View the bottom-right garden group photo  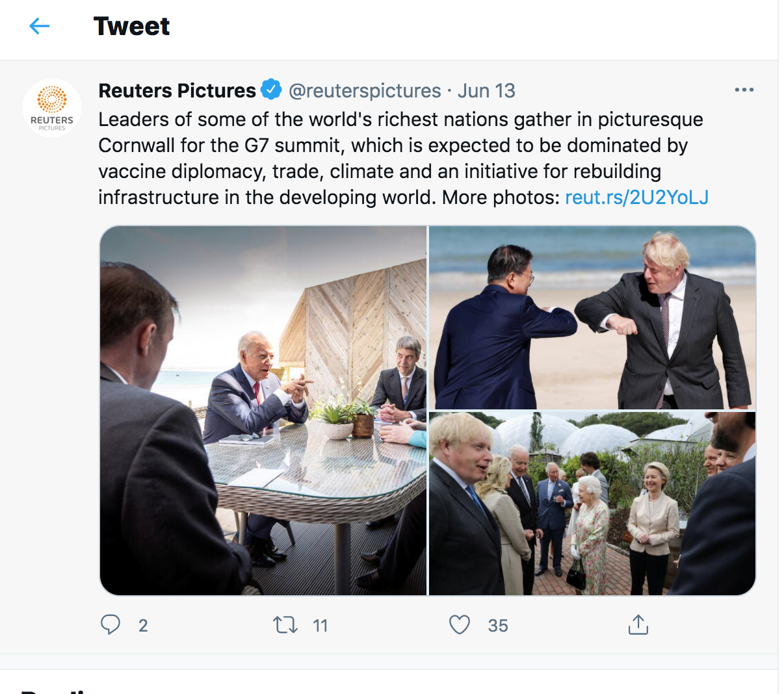pyautogui.click(x=592, y=503)
